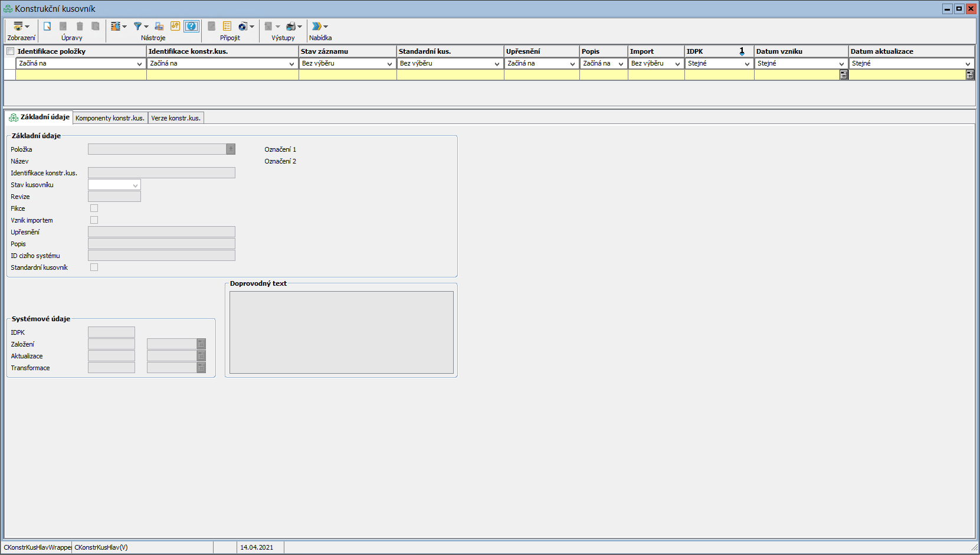The image size is (980, 555).
Task: Expand the Stav záznamu filter dropdown
Action: 389,64
